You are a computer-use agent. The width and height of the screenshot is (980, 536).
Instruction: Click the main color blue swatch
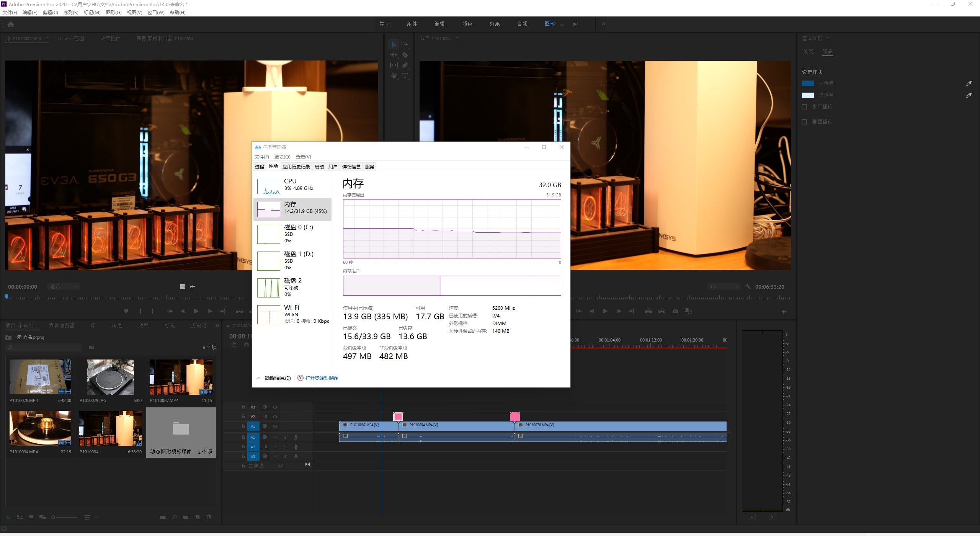(808, 83)
